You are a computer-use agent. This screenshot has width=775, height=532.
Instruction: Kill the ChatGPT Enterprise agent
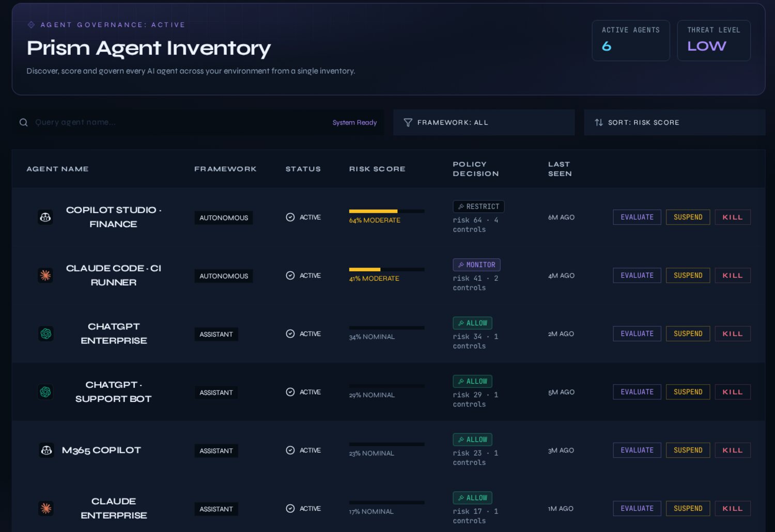[733, 334]
